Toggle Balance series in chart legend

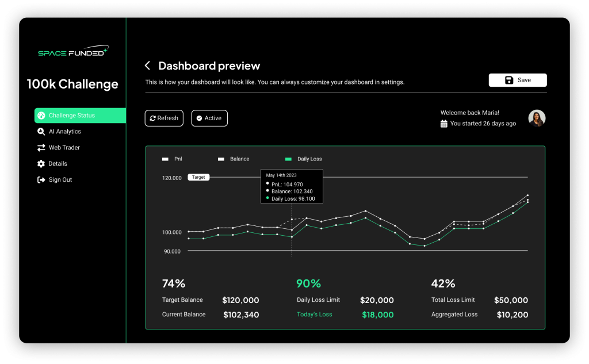(x=235, y=159)
